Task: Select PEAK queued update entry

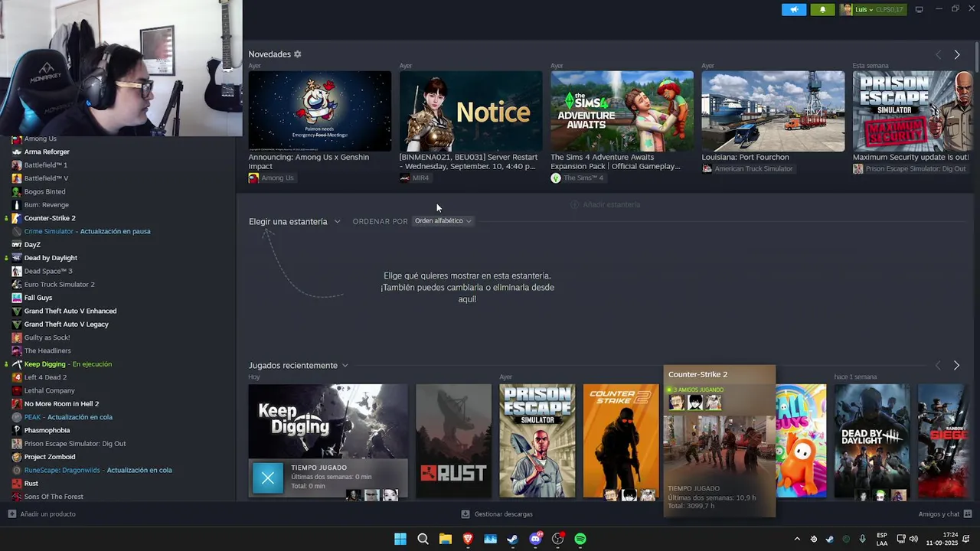Action: click(68, 417)
